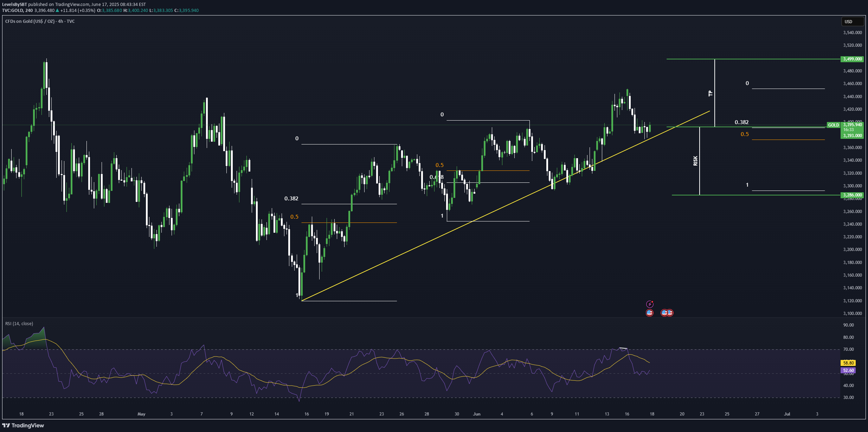868x432 pixels.
Task: Open the USD currency selector
Action: coord(852,22)
